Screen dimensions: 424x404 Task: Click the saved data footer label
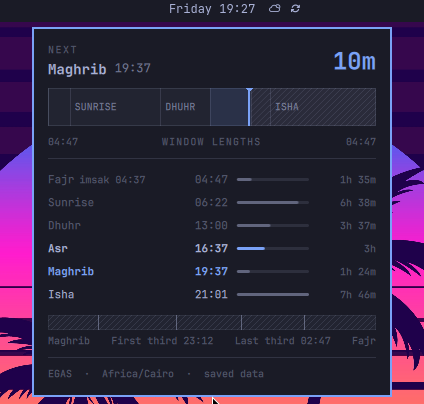click(x=234, y=374)
